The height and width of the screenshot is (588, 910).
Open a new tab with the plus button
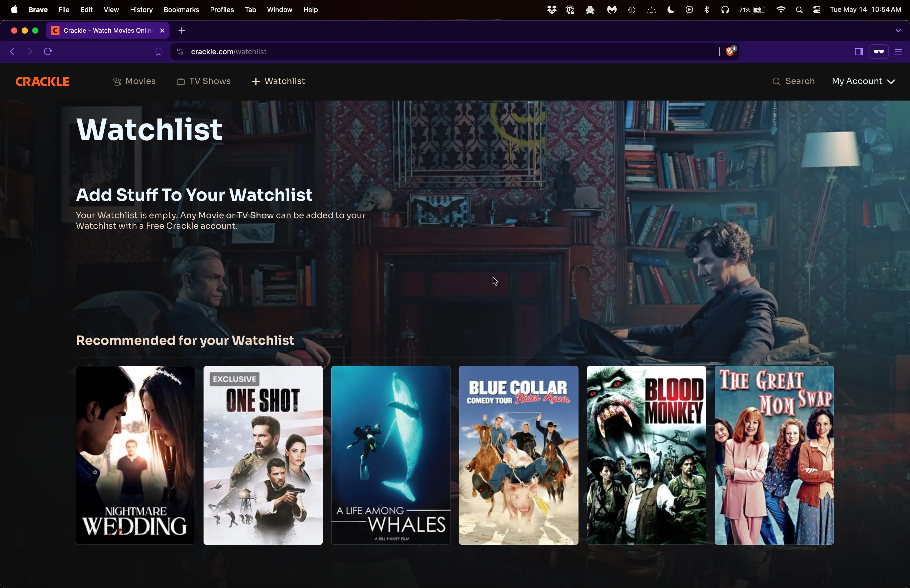pos(182,31)
